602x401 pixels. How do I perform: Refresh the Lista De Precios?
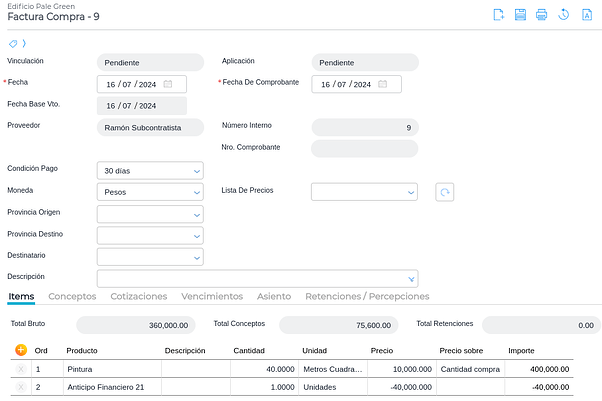click(445, 192)
